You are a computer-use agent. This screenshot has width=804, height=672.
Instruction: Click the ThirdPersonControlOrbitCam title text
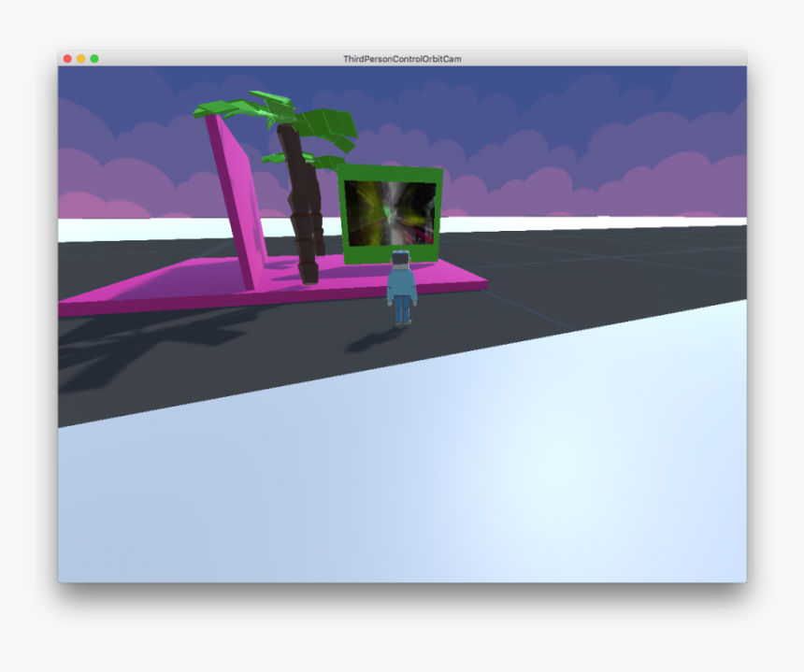click(x=402, y=59)
